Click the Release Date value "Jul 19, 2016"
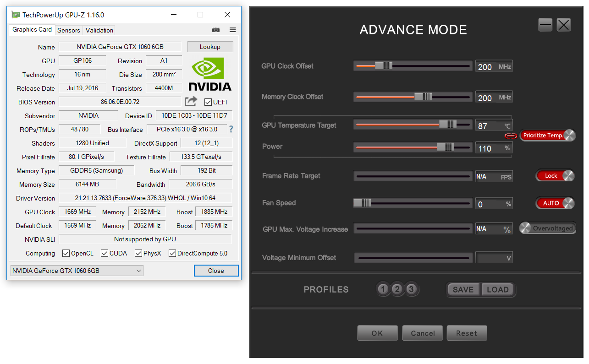 (83, 88)
